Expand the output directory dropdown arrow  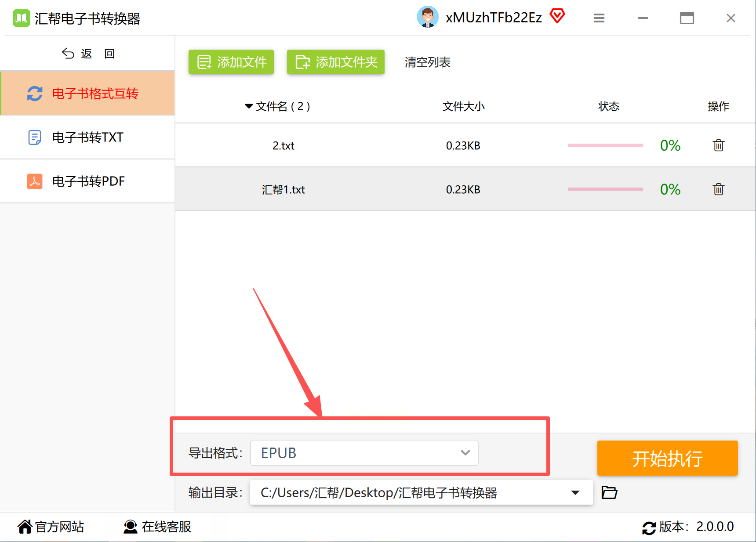pos(575,493)
